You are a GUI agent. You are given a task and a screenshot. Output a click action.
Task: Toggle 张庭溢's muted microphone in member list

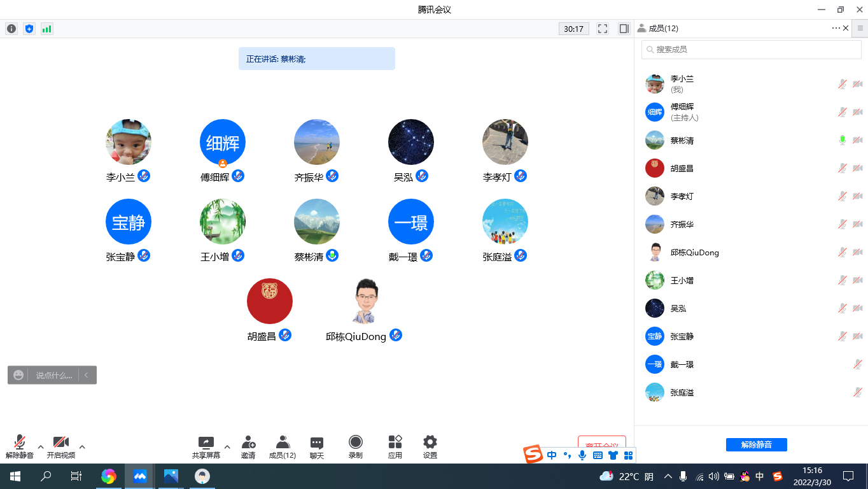pyautogui.click(x=857, y=392)
